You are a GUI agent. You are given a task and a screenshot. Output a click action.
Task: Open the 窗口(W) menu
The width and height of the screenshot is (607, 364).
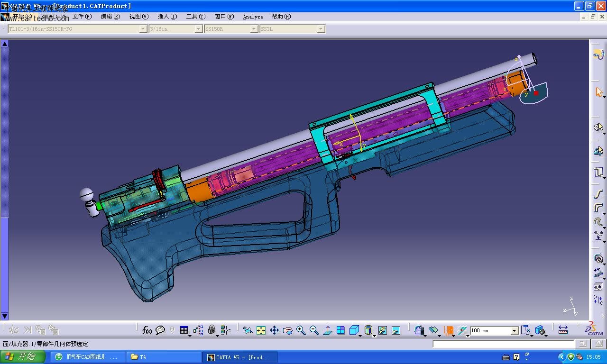pyautogui.click(x=224, y=17)
